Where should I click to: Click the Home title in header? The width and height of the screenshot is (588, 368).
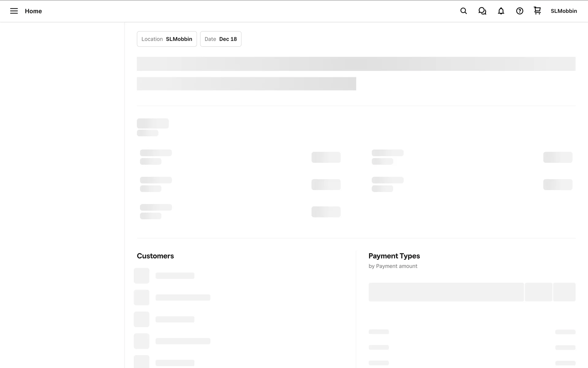33,11
